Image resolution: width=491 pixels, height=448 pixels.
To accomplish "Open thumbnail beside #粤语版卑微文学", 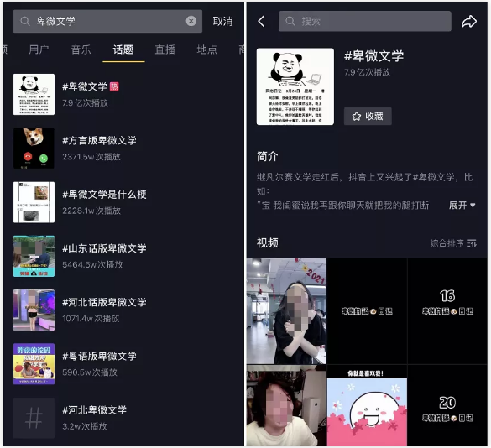I will (34, 364).
